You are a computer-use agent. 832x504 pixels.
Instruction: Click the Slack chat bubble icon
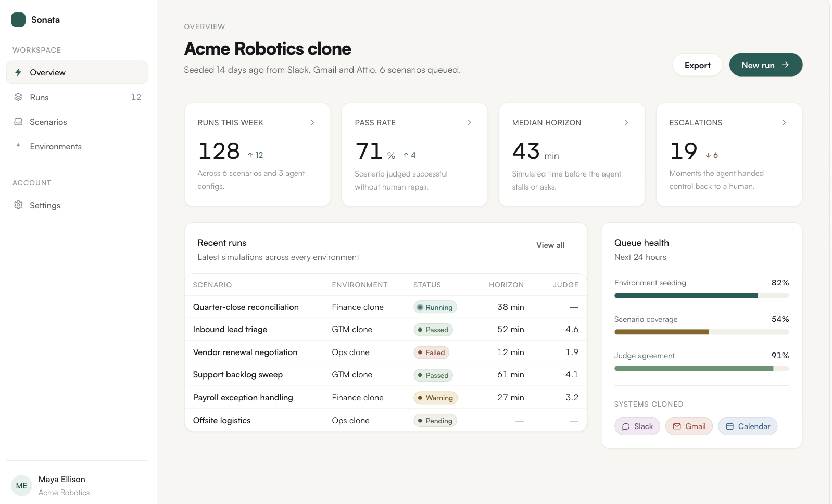(x=626, y=426)
